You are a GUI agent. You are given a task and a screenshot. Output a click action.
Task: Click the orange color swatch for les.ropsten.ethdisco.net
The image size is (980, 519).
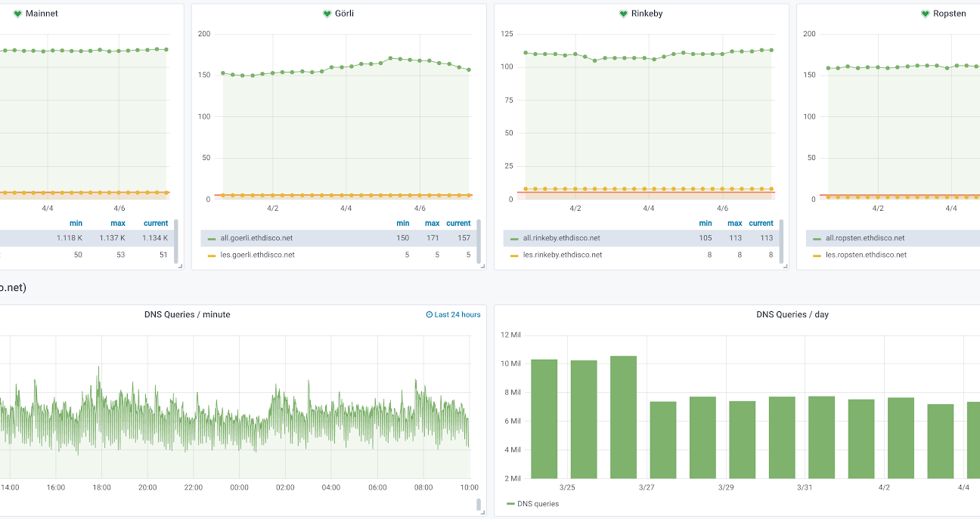[817, 255]
